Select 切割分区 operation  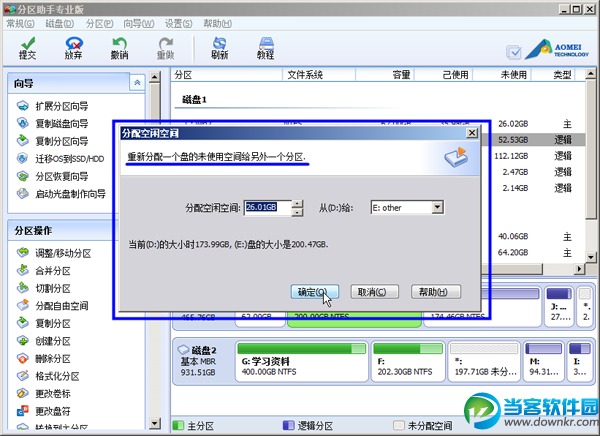[x=44, y=288]
